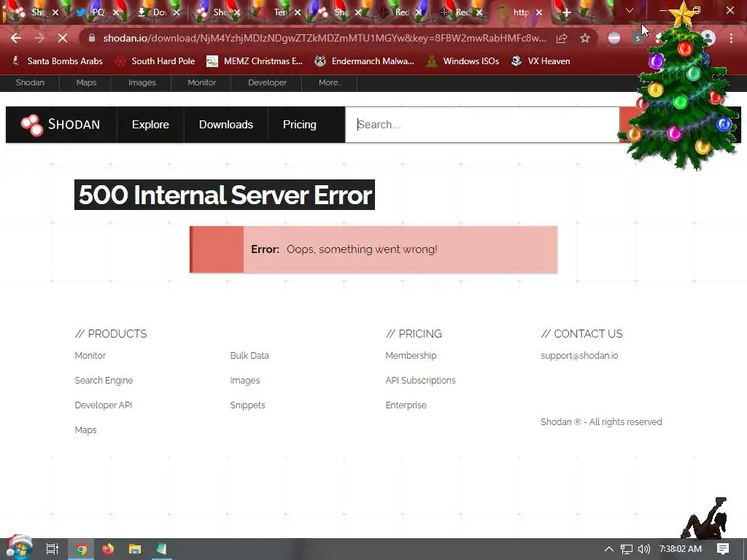Focus the Shodan Search field
Screen dimensions: 747x560
(x=482, y=125)
